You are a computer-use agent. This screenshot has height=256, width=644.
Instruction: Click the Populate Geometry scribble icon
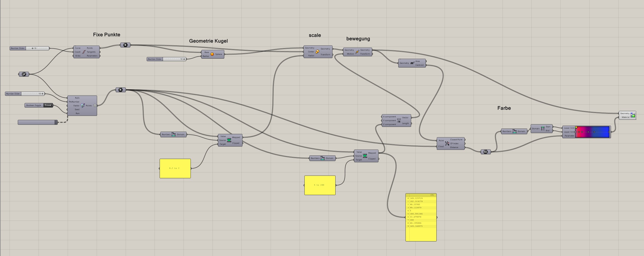83,105
